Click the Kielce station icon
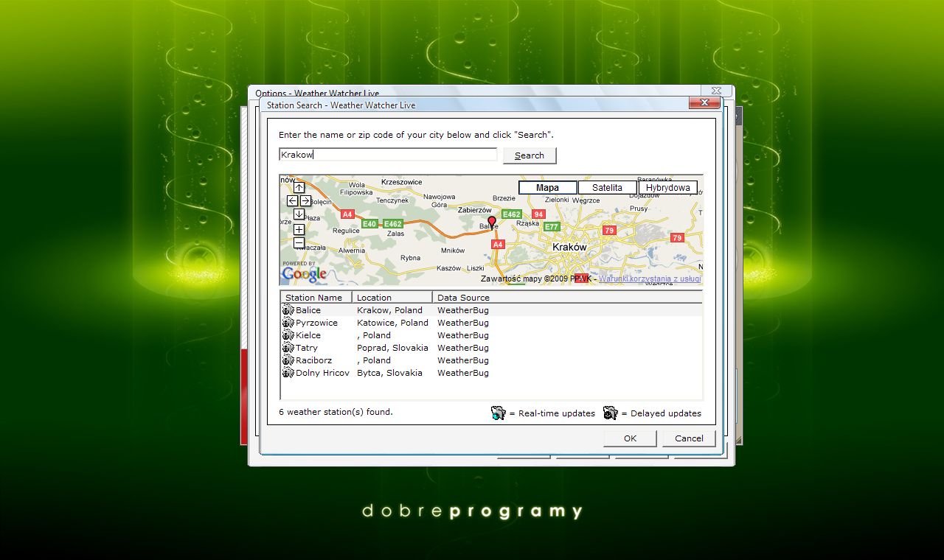Viewport: 944px width, 560px height. 288,335
